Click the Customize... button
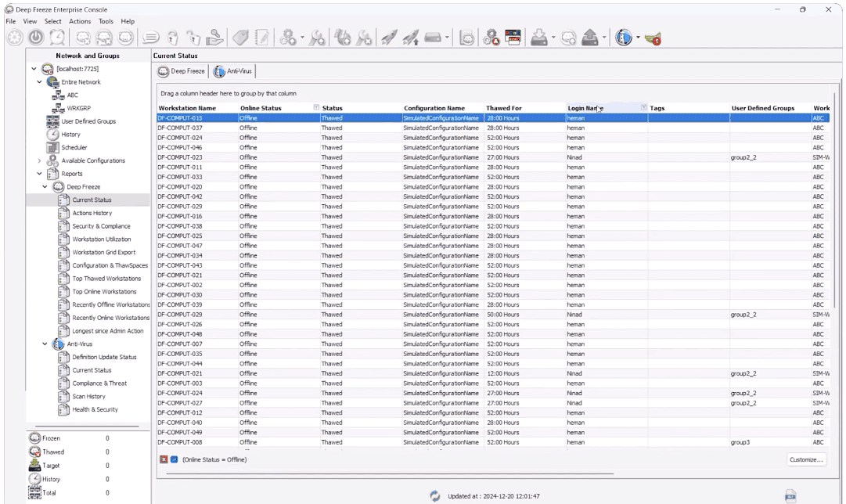The width and height of the screenshot is (846, 504). click(x=806, y=459)
